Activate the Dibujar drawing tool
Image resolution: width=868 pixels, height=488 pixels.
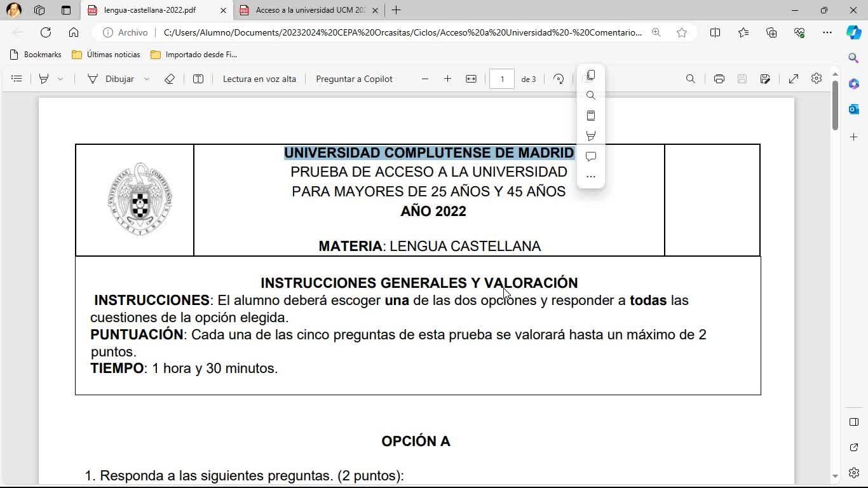111,79
